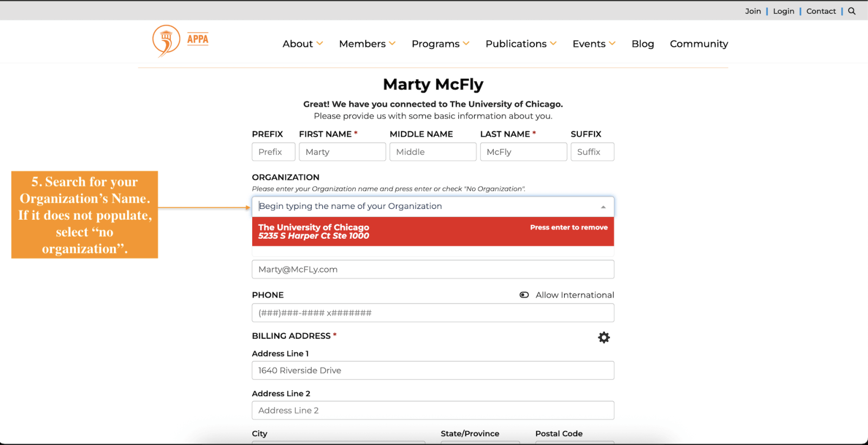Open the Community page

[x=699, y=44]
